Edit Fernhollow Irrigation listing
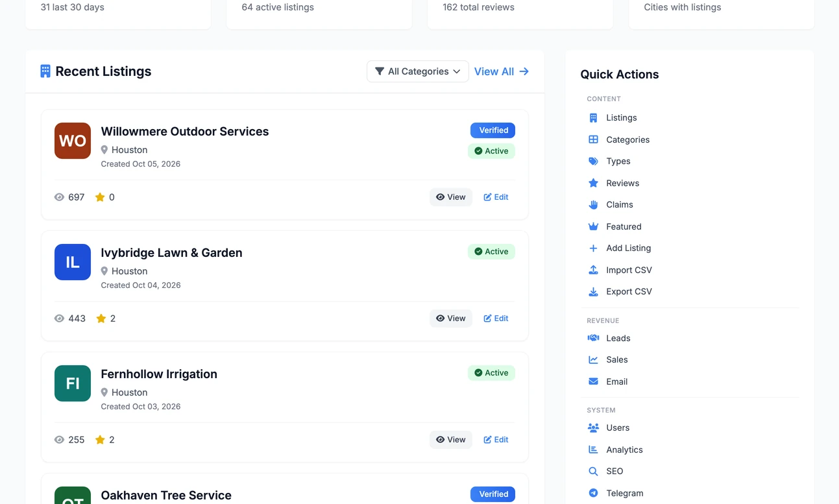The image size is (839, 504). pos(496,440)
